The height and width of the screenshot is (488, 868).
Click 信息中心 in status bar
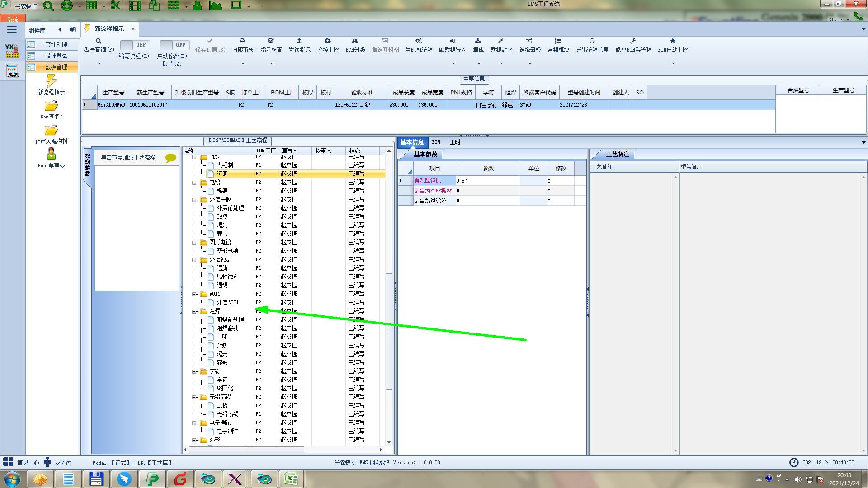pyautogui.click(x=28, y=463)
